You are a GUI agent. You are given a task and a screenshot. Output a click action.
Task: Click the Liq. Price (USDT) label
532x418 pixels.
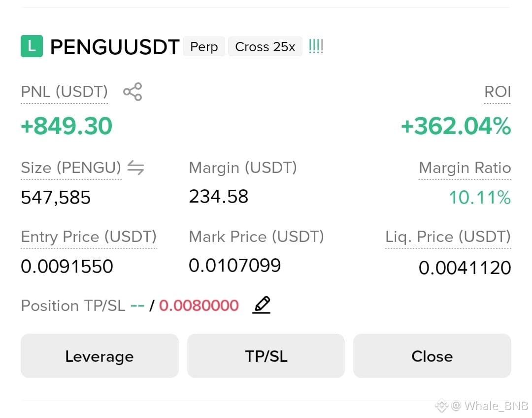(x=448, y=237)
